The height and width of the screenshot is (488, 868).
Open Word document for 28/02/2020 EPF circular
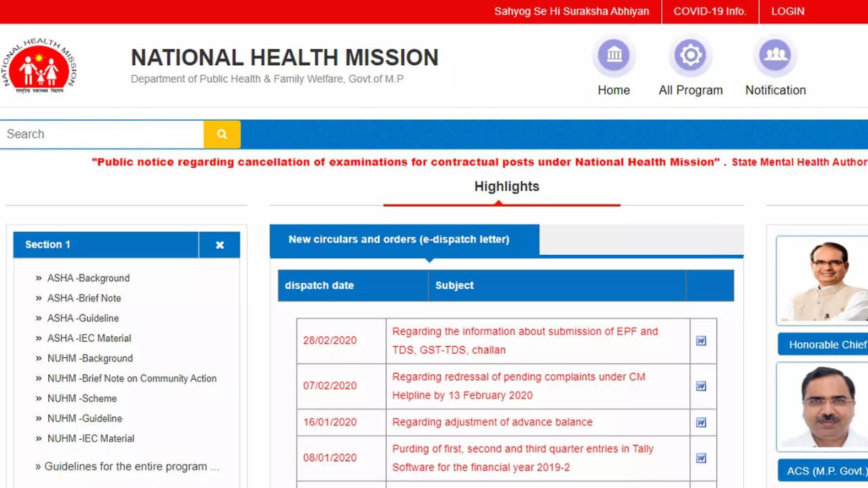point(701,341)
